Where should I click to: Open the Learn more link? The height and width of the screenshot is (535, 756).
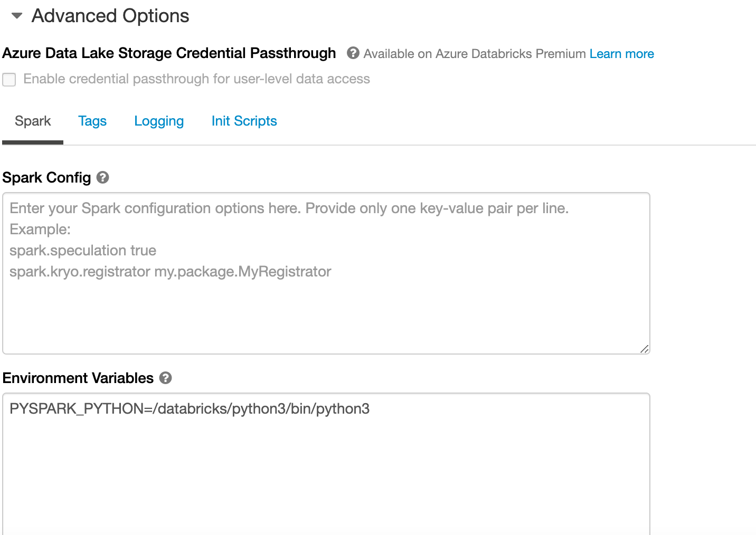pyautogui.click(x=621, y=54)
